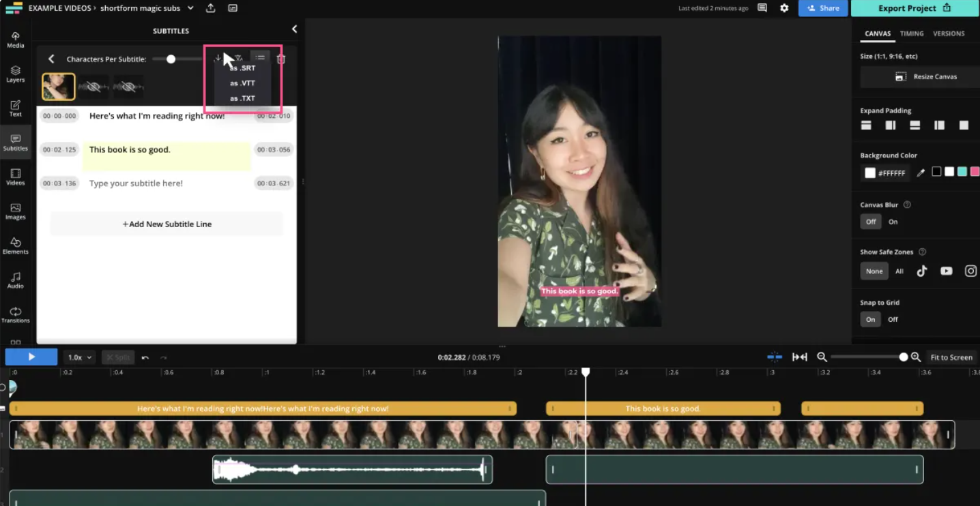Viewport: 980px width, 506px height.
Task: Open the Transitions sidebar icon
Action: [x=15, y=314]
